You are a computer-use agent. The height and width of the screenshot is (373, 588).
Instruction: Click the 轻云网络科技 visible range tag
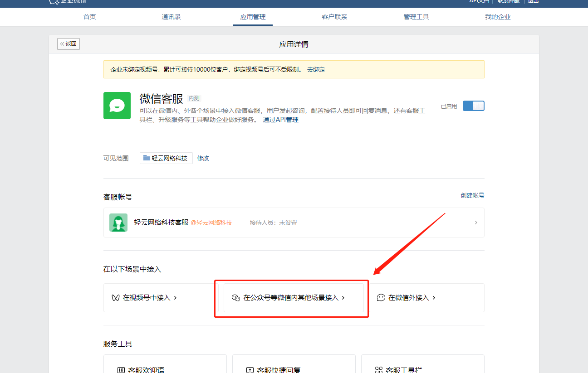click(166, 158)
